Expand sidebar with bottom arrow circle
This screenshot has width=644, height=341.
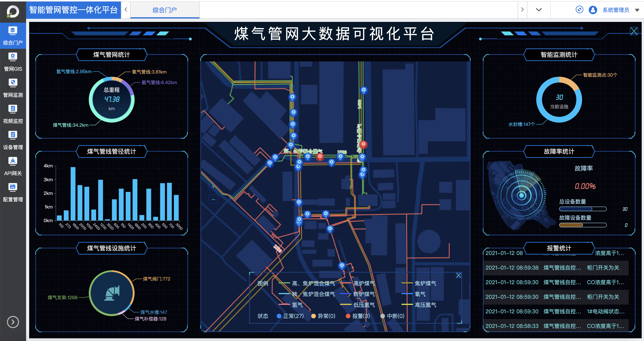(x=13, y=322)
